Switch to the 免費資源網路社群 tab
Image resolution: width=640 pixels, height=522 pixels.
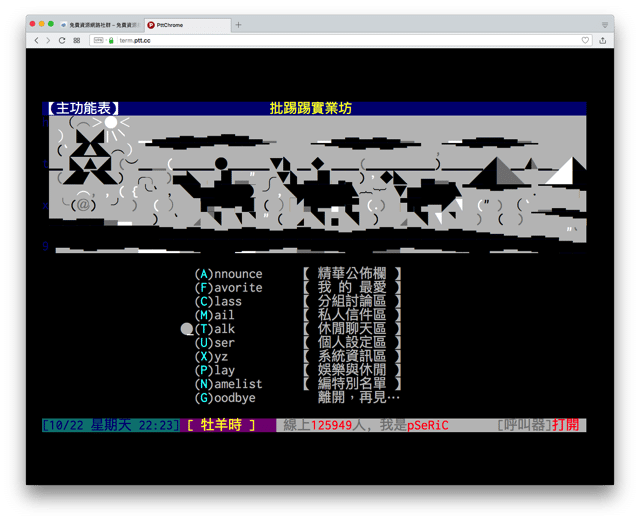pyautogui.click(x=98, y=24)
